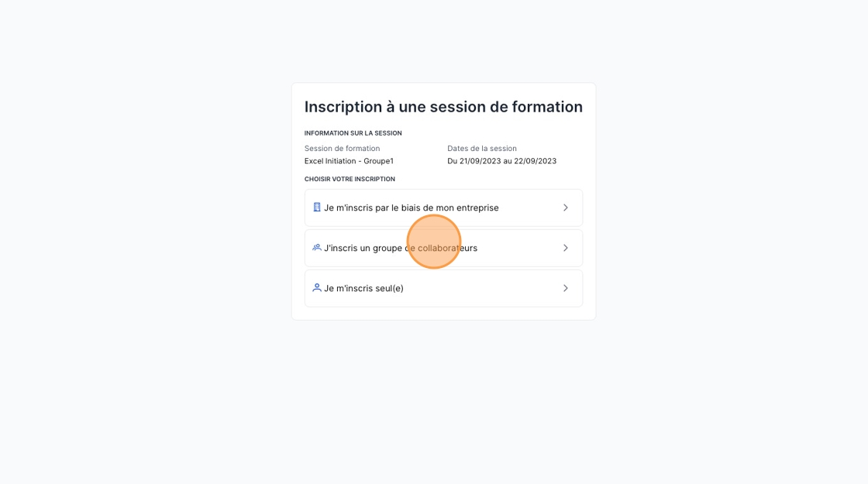This screenshot has width=868, height=484.
Task: Click the orange highlight circle on collaborateurs
Action: [434, 242]
